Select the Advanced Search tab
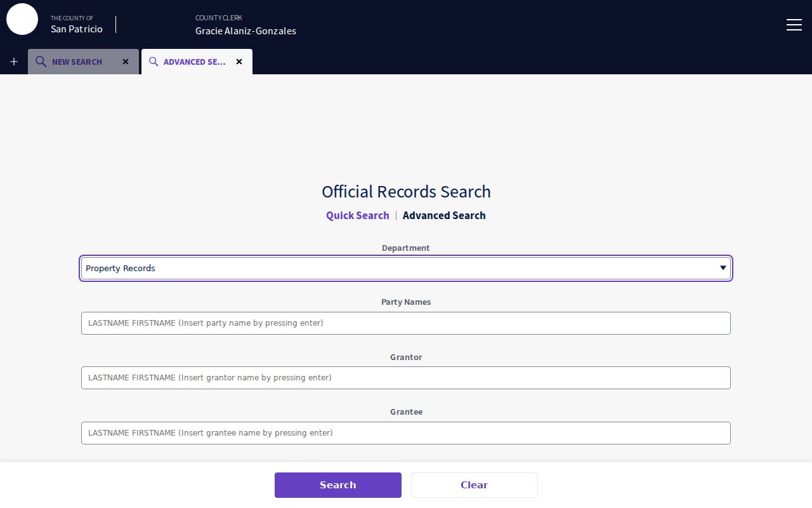 click(x=197, y=62)
